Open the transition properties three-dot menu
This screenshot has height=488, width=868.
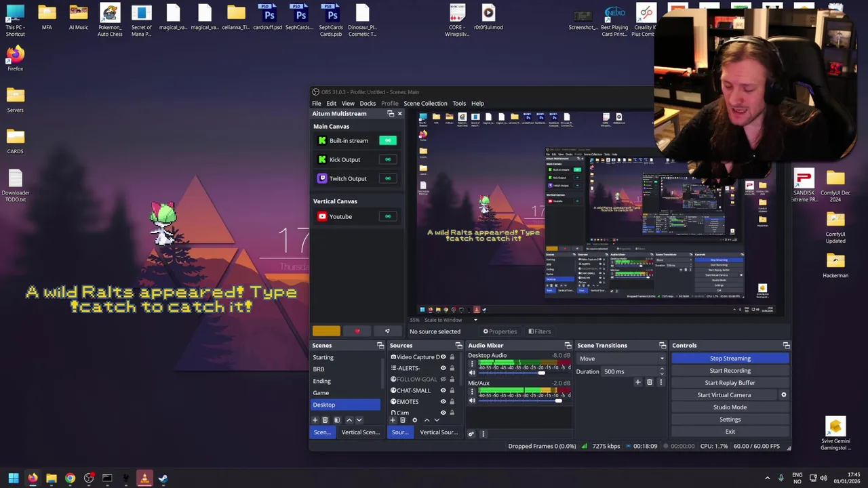660,382
